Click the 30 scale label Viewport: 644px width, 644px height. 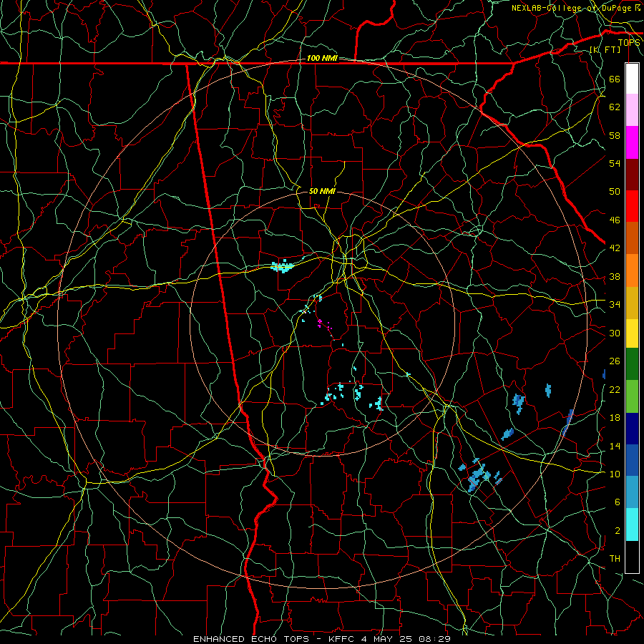[615, 333]
